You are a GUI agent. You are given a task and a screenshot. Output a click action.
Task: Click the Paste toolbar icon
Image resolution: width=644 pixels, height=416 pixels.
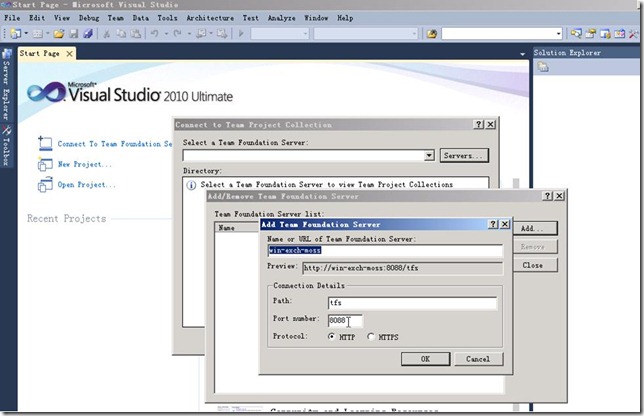pyautogui.click(x=136, y=34)
